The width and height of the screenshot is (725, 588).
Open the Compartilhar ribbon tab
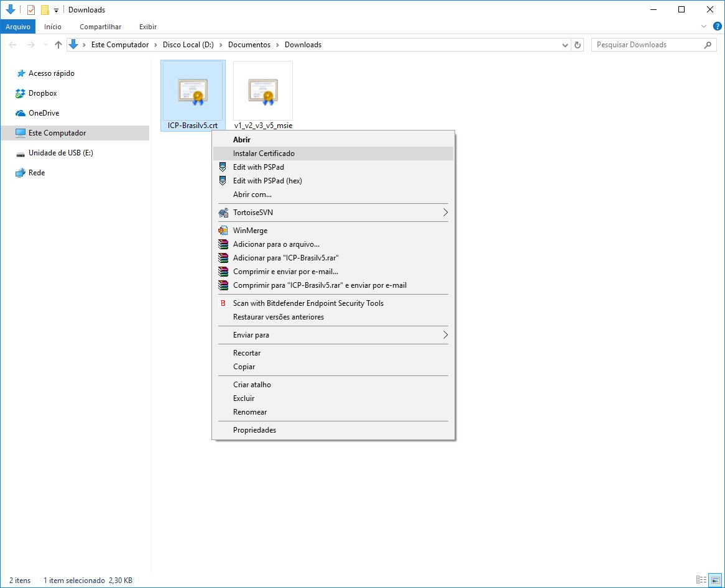pos(100,27)
